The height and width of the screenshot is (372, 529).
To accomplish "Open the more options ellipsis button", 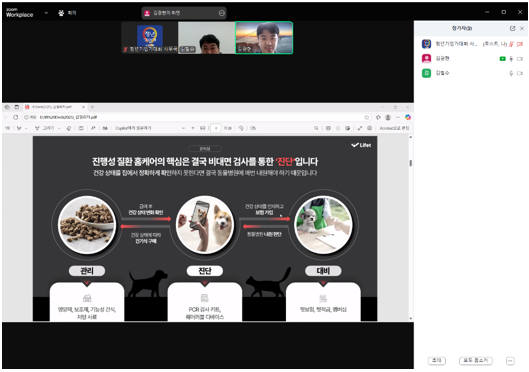I will pyautogui.click(x=510, y=361).
